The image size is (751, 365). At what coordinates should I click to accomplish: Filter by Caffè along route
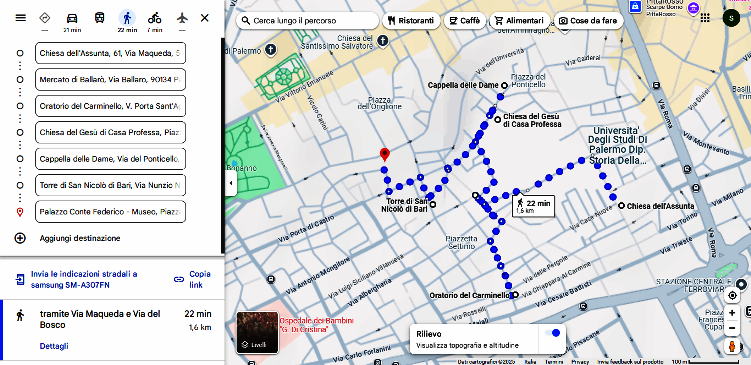click(464, 21)
